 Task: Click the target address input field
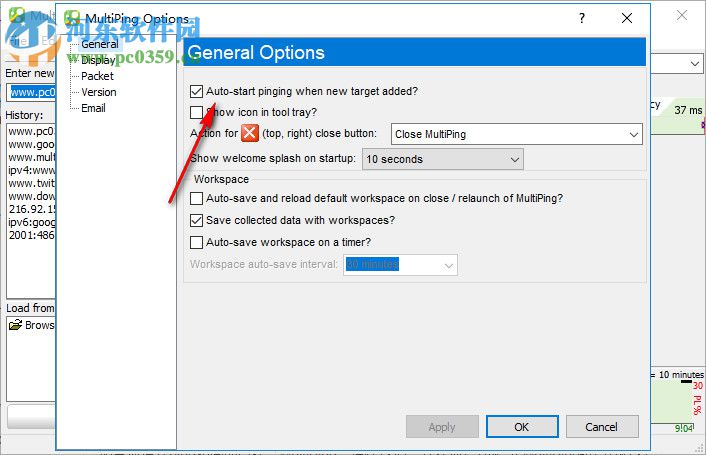tap(30, 92)
